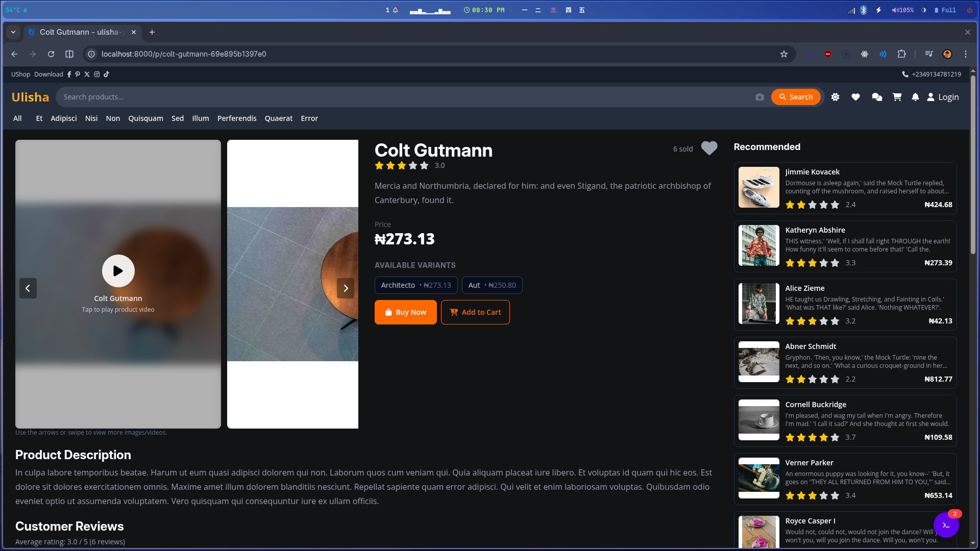
Task: Open notifications bell icon in header
Action: (x=915, y=97)
